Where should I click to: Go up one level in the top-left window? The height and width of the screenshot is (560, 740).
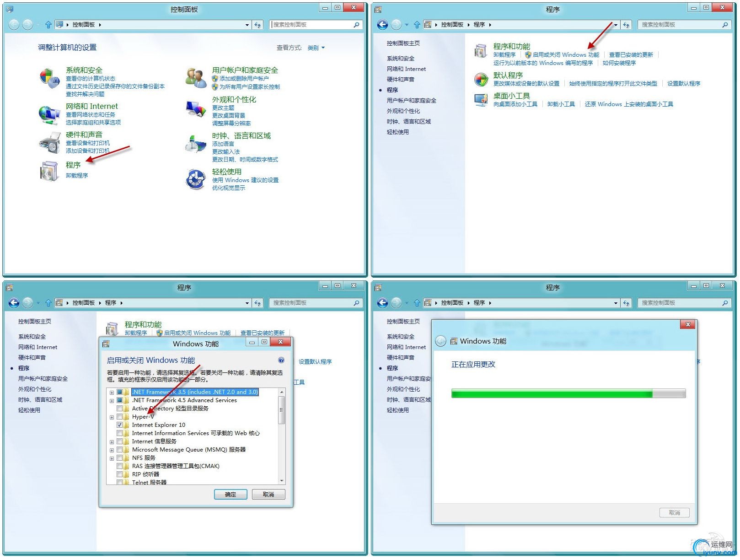pos(48,25)
